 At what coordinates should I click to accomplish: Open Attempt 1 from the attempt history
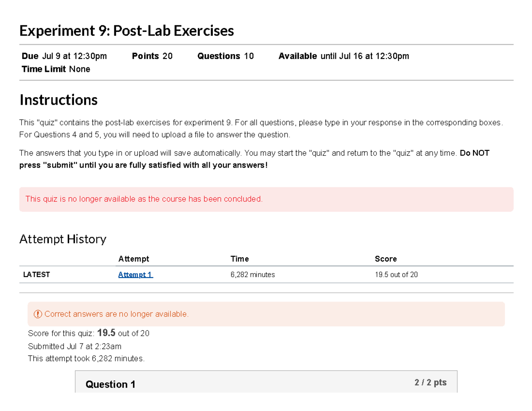(x=135, y=274)
